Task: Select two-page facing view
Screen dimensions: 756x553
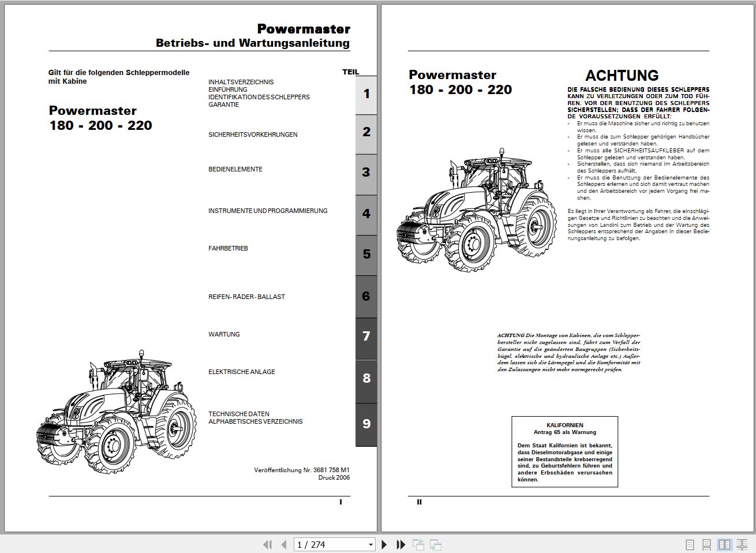Action: [x=724, y=544]
